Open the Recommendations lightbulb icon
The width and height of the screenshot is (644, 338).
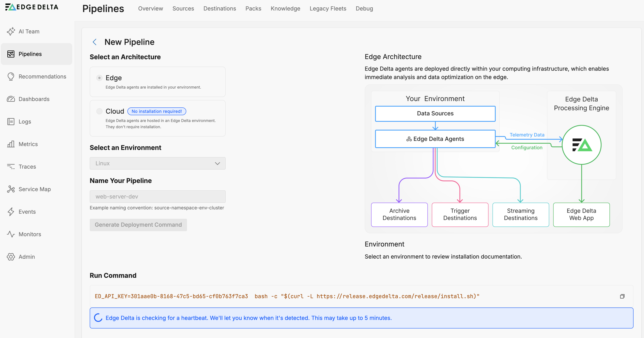tap(11, 77)
